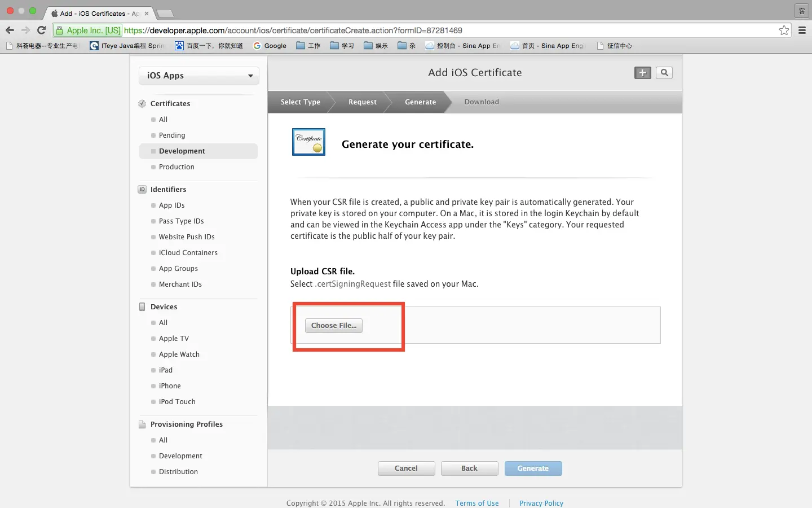Click the Back button

tap(469, 468)
